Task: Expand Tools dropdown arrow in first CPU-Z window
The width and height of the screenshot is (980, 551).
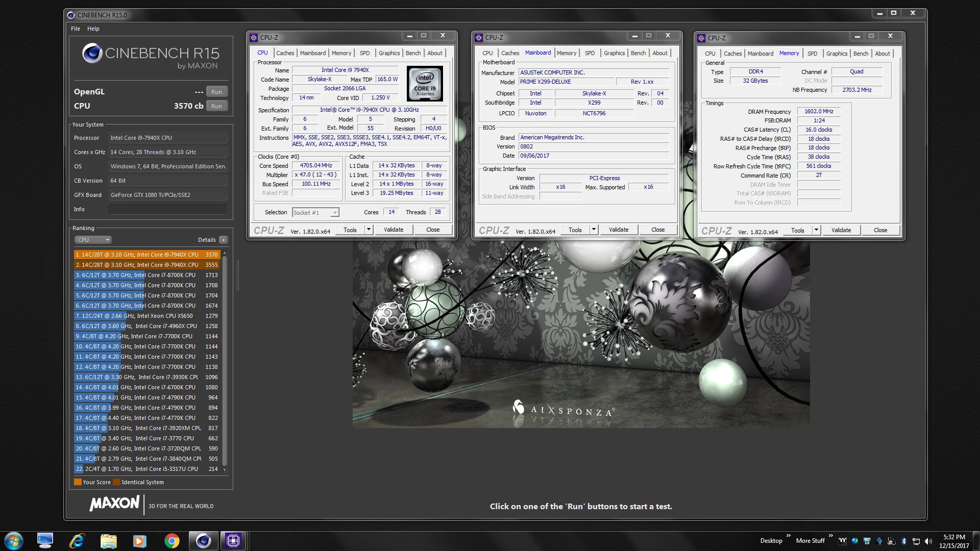Action: coord(369,230)
